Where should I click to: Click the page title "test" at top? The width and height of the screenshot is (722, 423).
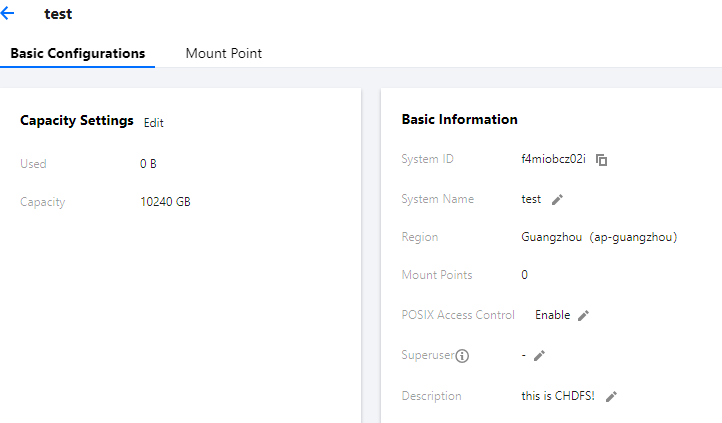point(58,15)
